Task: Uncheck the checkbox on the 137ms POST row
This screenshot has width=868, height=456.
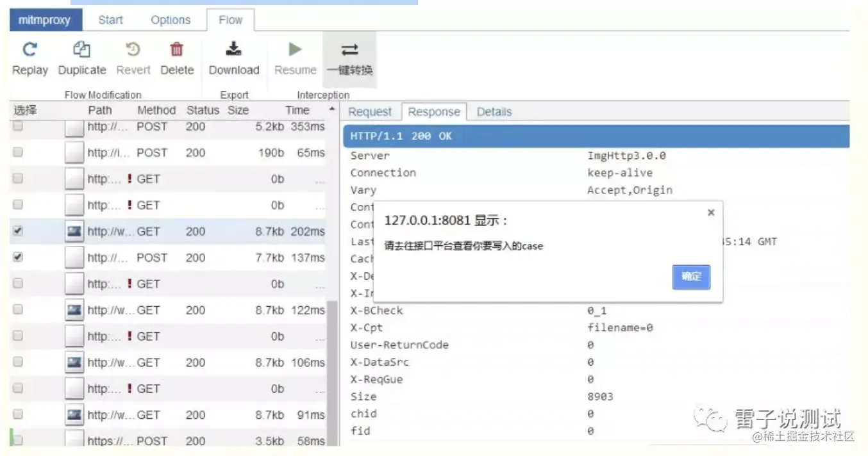Action: [18, 257]
